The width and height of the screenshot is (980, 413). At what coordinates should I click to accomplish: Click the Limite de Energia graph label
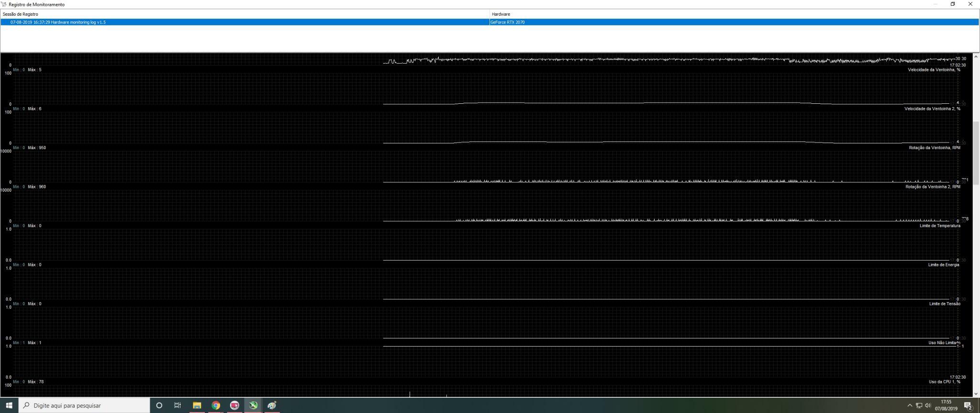point(943,265)
